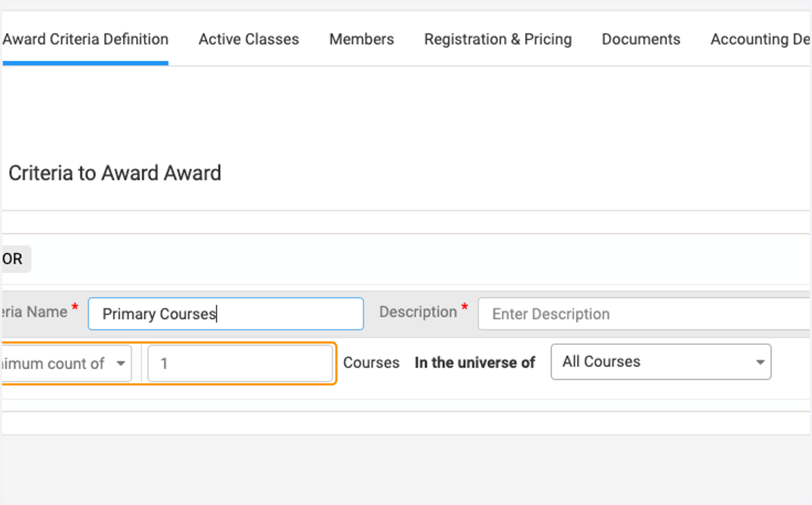Focus the Criteria Name field with Primary Courses
Viewport: 812px width, 505px height.
click(226, 314)
